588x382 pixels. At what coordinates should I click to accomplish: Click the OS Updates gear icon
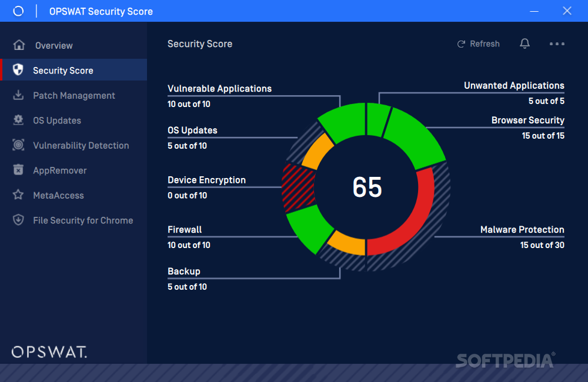pos(18,120)
